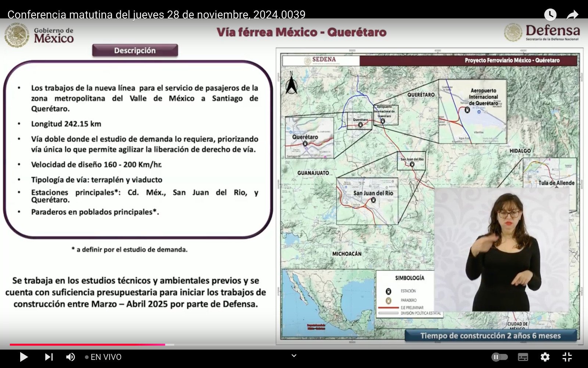Click the bullet 'Longitud 242.15 km'
The height and width of the screenshot is (368, 588).
[x=66, y=124]
